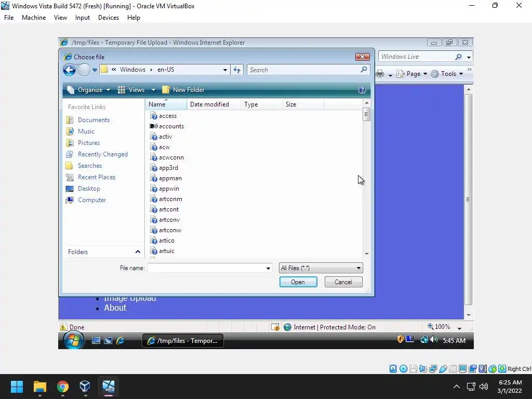Sort by Date modified column header
532x399 pixels.
pos(214,104)
